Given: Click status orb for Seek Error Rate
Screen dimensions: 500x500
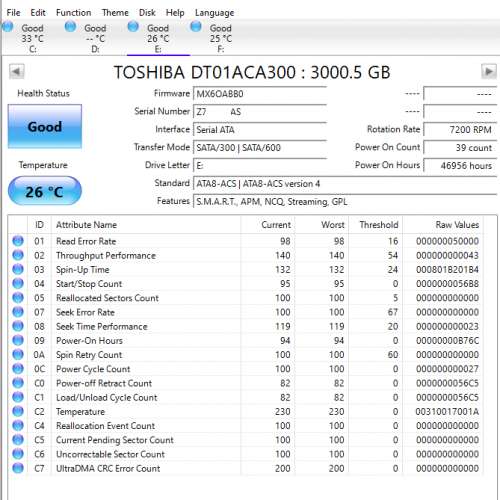Looking at the screenshot, I should pos(18,312).
